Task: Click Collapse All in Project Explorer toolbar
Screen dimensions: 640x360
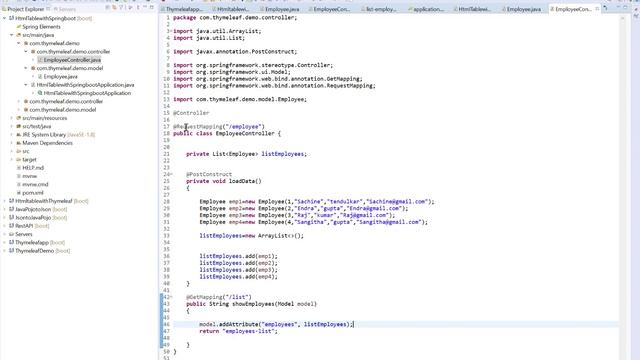Action: (x=107, y=8)
